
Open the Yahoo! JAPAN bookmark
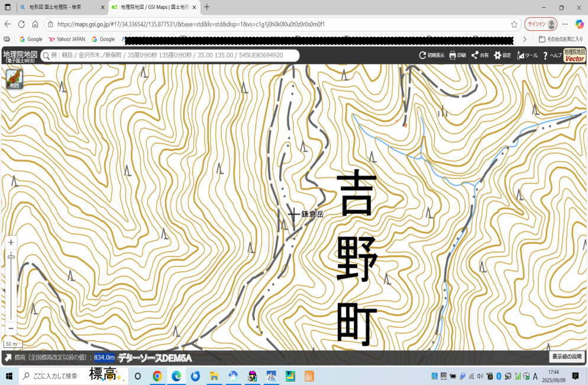[67, 39]
